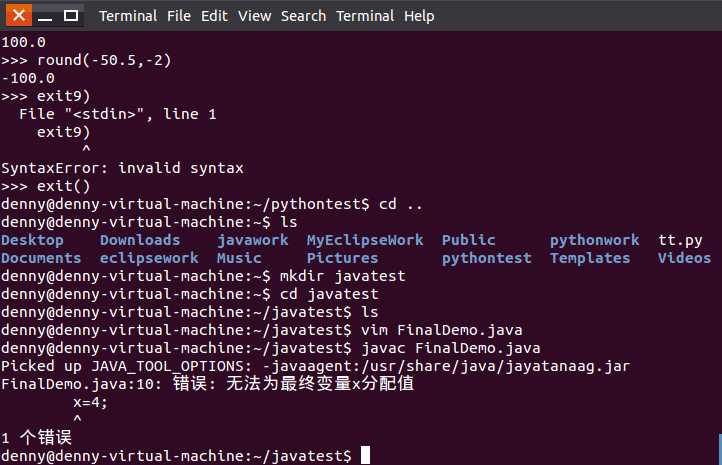Open the Edit menu
The height and width of the screenshot is (465, 722).
pos(214,16)
